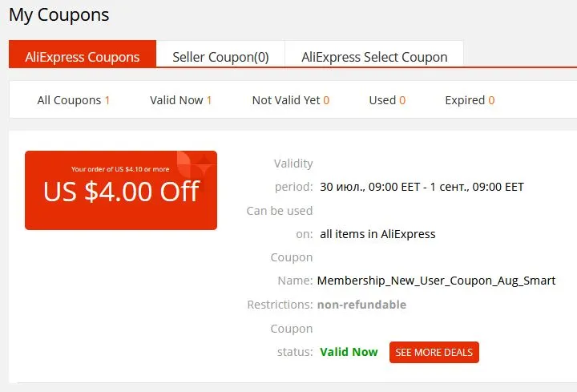Click the 'all items in AliExpress' text

[x=377, y=234]
